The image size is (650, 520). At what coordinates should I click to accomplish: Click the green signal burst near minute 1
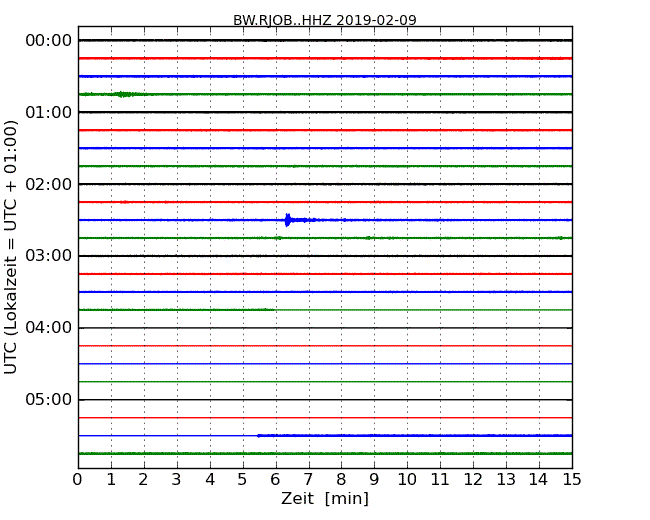click(x=122, y=94)
